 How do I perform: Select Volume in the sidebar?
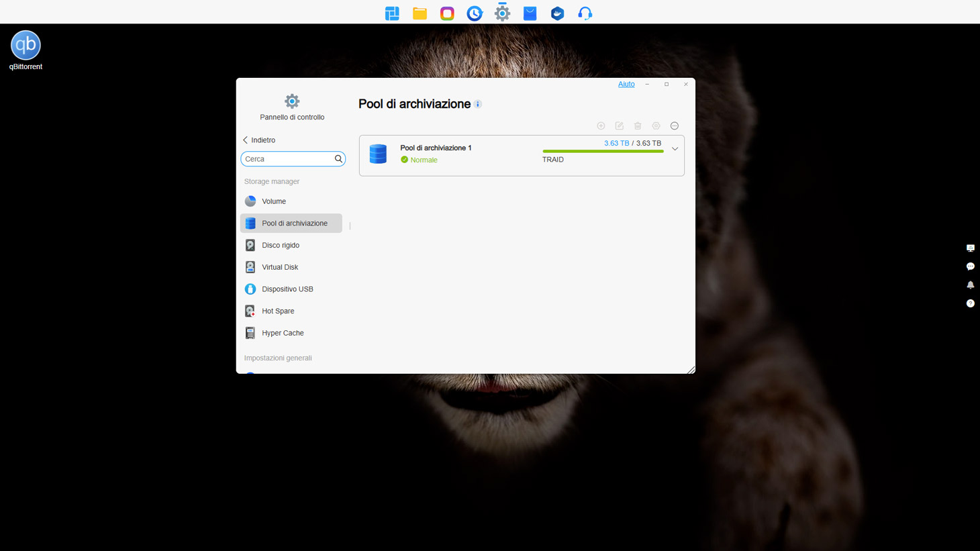(x=274, y=201)
